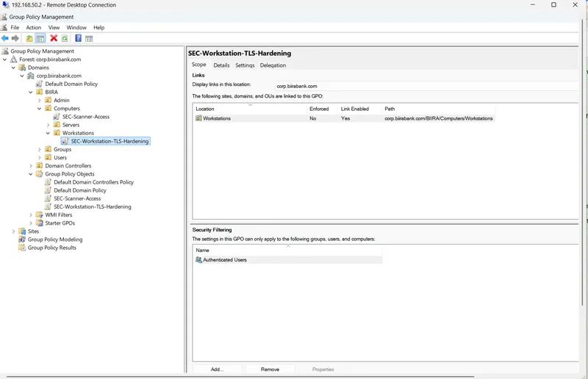
Task: Expand the Sites node
Action: click(x=13, y=231)
